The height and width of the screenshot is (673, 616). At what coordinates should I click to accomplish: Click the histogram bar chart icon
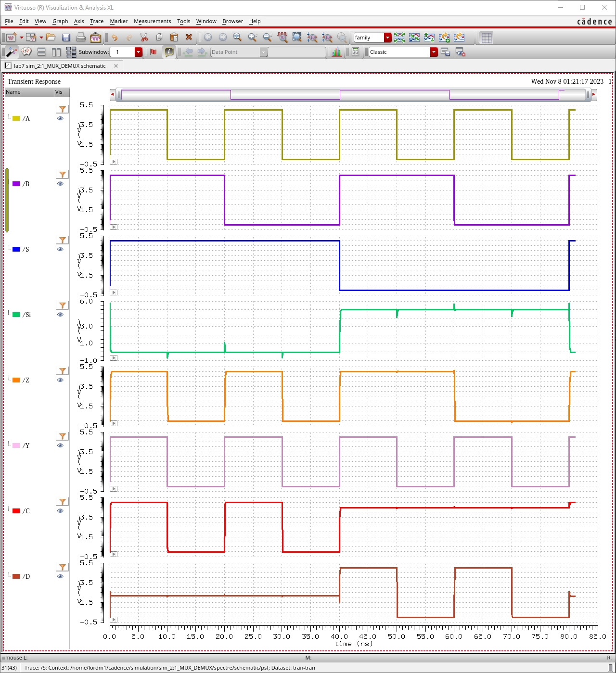[x=336, y=52]
